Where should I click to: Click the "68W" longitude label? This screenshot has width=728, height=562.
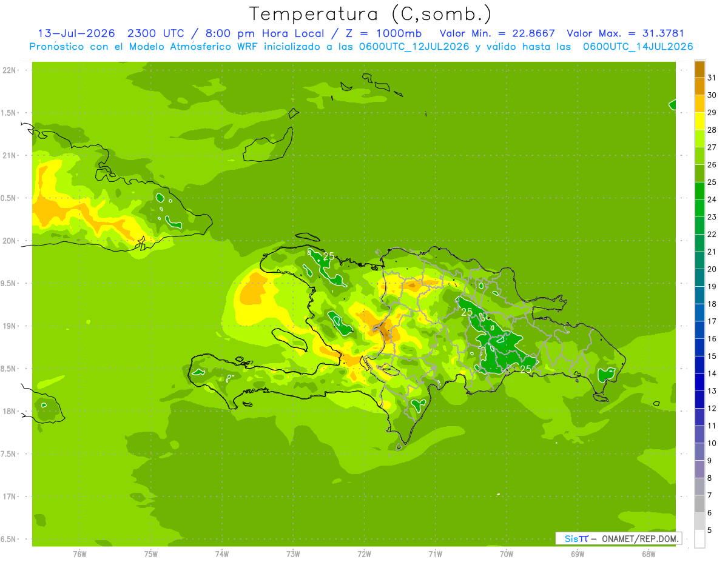coord(648,554)
